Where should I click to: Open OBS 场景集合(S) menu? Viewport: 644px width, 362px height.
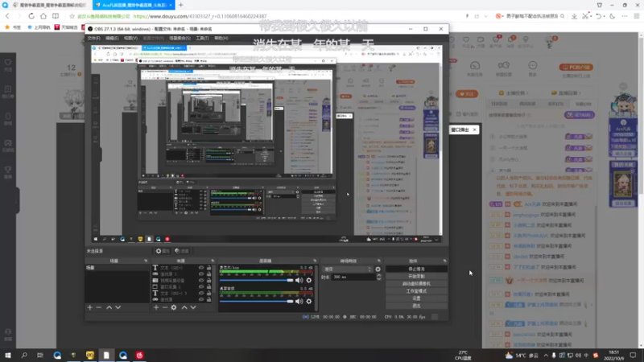[x=180, y=38]
